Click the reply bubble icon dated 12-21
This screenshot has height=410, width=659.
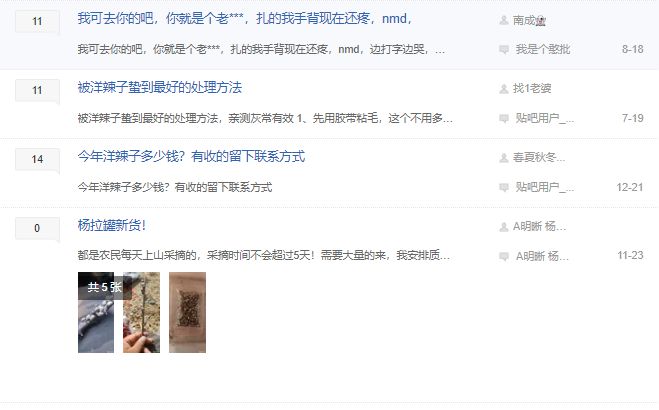(x=504, y=187)
